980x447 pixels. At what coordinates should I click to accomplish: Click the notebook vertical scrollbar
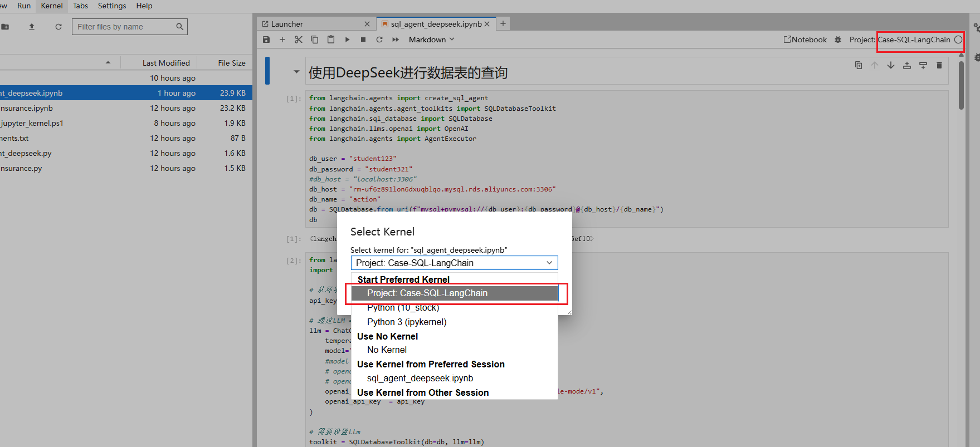[x=961, y=85]
